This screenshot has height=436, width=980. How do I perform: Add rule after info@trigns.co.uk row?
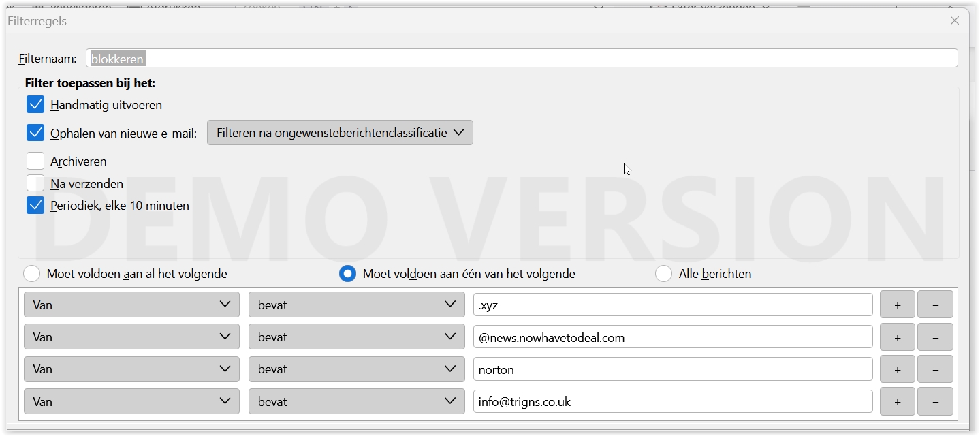pyautogui.click(x=897, y=402)
